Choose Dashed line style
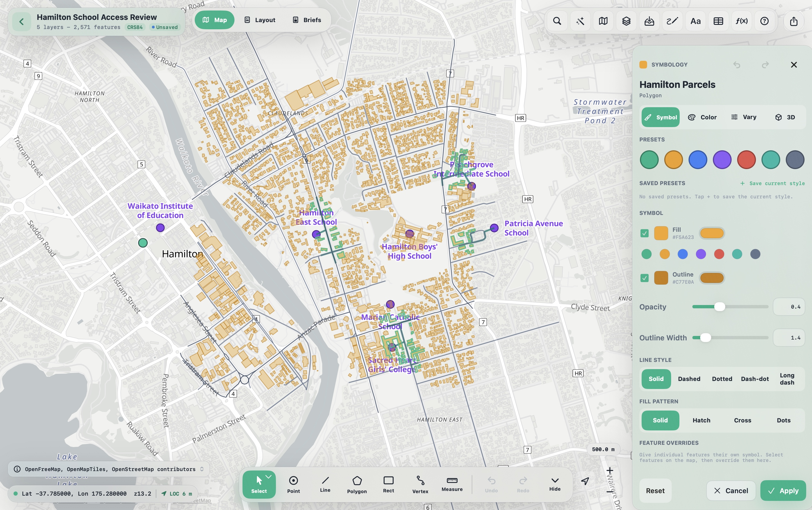The height and width of the screenshot is (510, 812). (x=689, y=379)
